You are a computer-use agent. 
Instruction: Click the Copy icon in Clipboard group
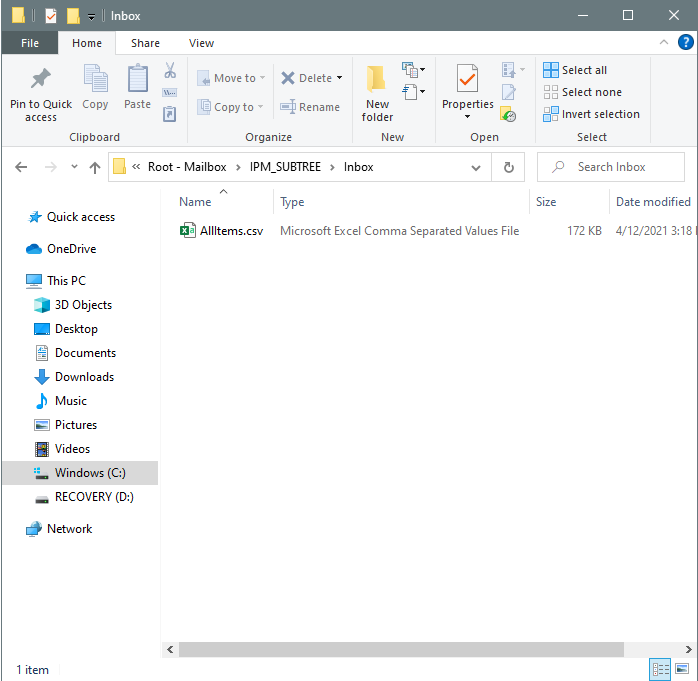pos(95,78)
